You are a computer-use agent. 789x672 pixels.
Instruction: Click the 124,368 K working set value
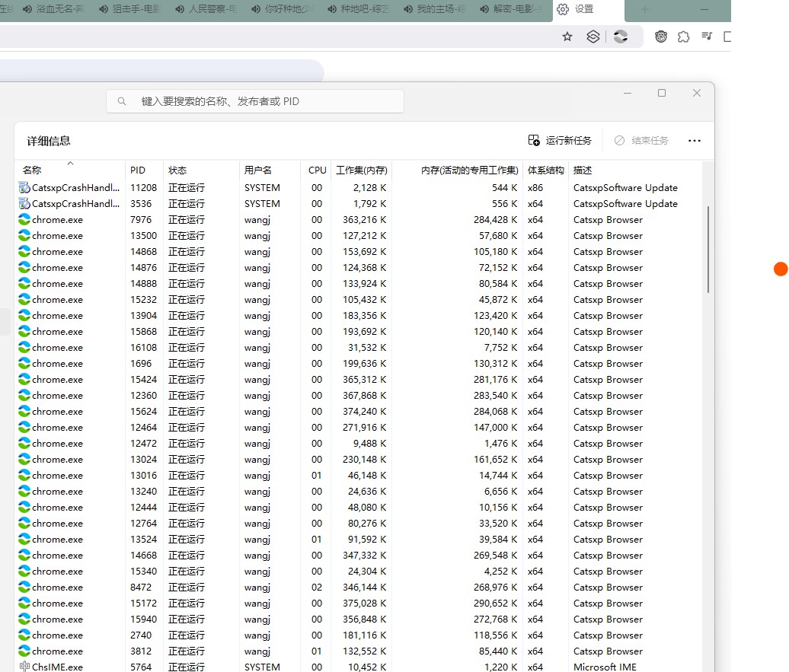click(x=364, y=268)
